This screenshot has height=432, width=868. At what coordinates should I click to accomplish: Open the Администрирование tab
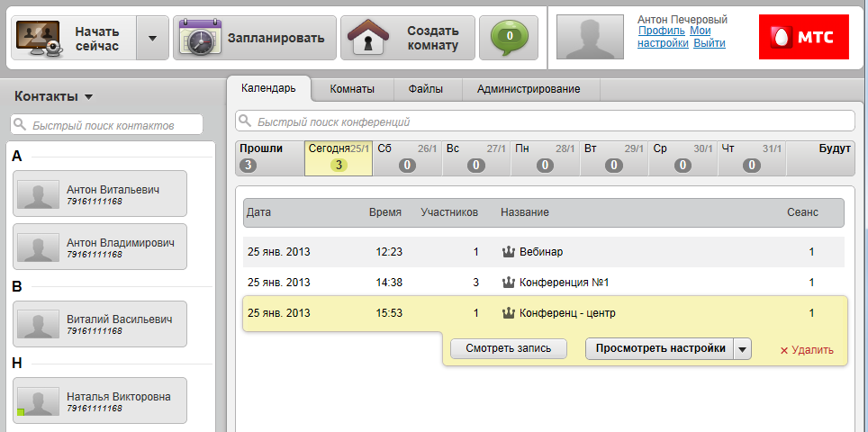[529, 89]
